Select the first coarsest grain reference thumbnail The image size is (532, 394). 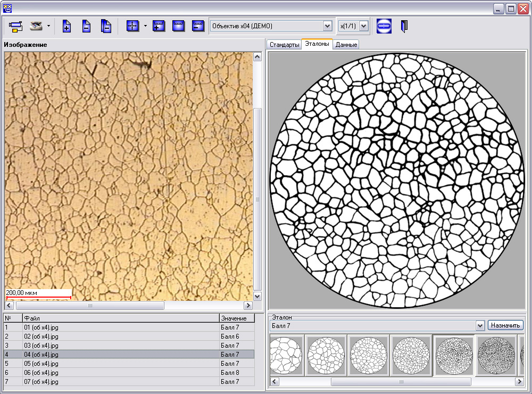(x=286, y=355)
